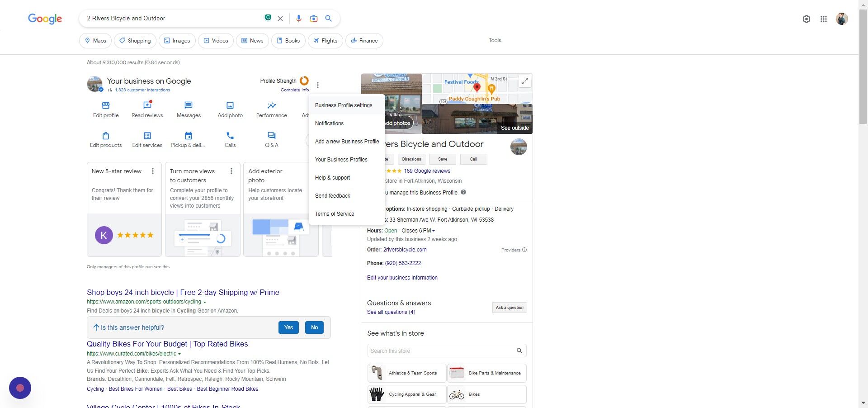
Task: Expand the hours dropdown arrow
Action: click(x=434, y=231)
